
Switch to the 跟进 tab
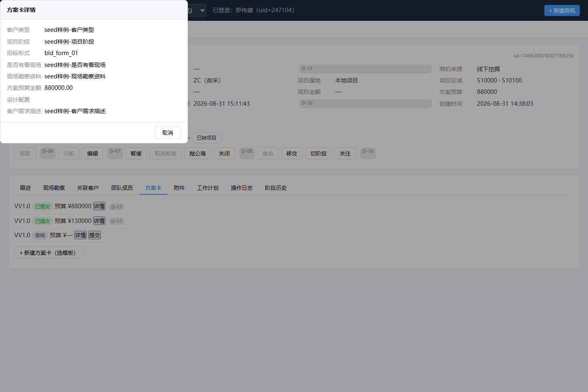(25, 188)
